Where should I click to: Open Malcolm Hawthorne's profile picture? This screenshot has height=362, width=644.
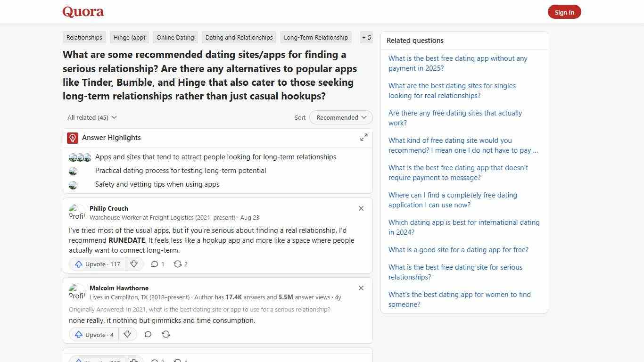coord(77,292)
